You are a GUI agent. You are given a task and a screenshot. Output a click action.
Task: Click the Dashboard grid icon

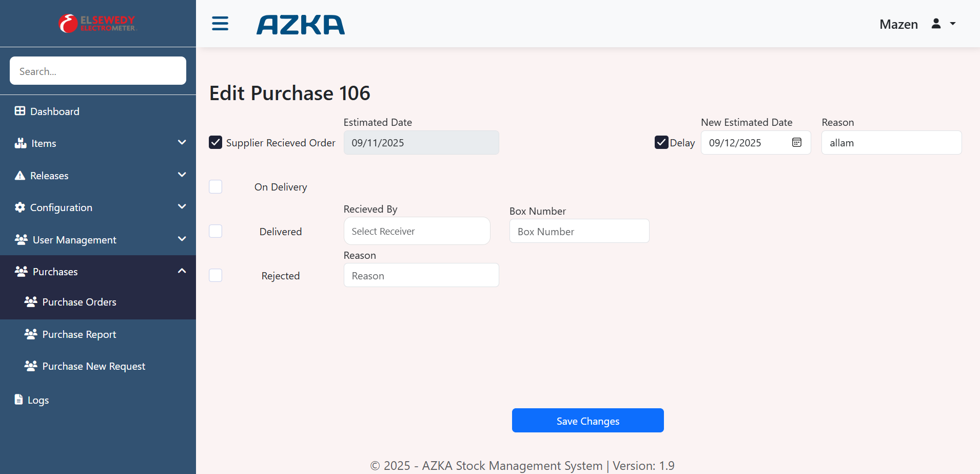[x=20, y=111]
